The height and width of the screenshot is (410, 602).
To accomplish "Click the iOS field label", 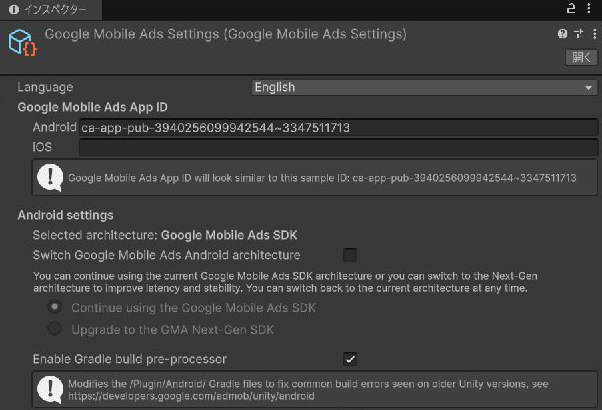I will [x=42, y=147].
